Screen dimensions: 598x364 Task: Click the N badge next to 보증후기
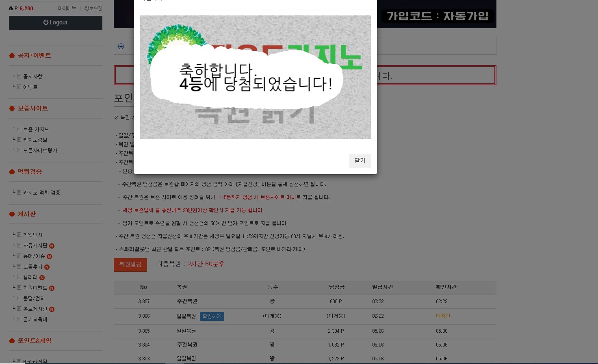tap(47, 267)
